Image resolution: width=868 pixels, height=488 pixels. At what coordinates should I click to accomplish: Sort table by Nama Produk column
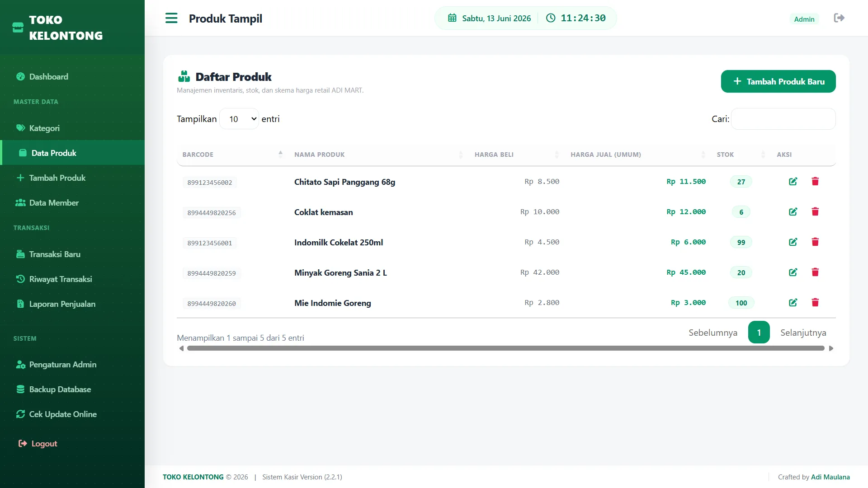tap(379, 155)
